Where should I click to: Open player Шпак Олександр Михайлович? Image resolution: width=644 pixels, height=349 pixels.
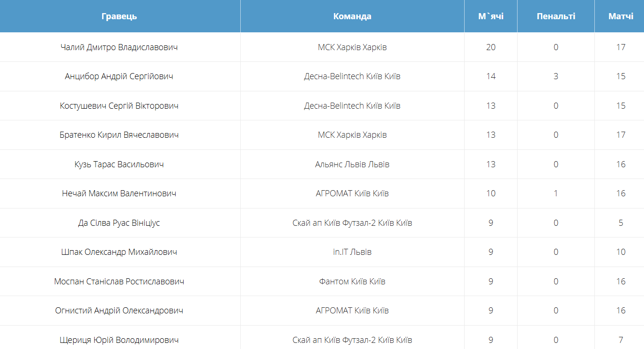point(119,252)
